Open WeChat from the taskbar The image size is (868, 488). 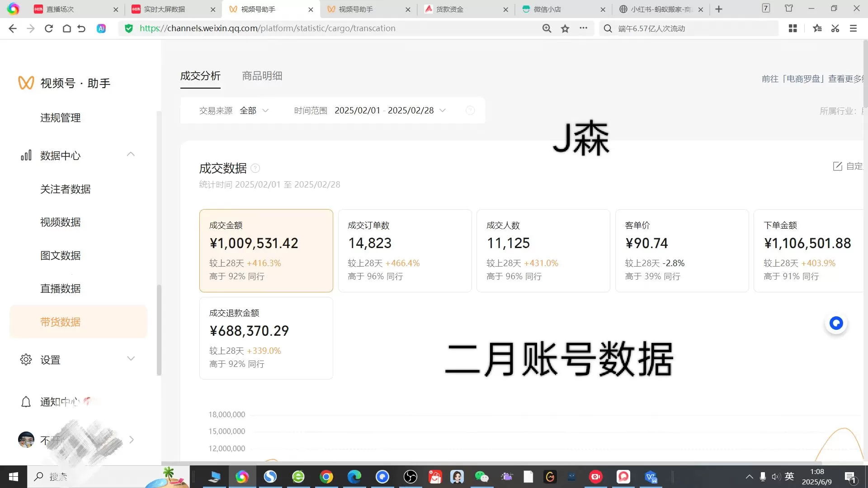[481, 477]
